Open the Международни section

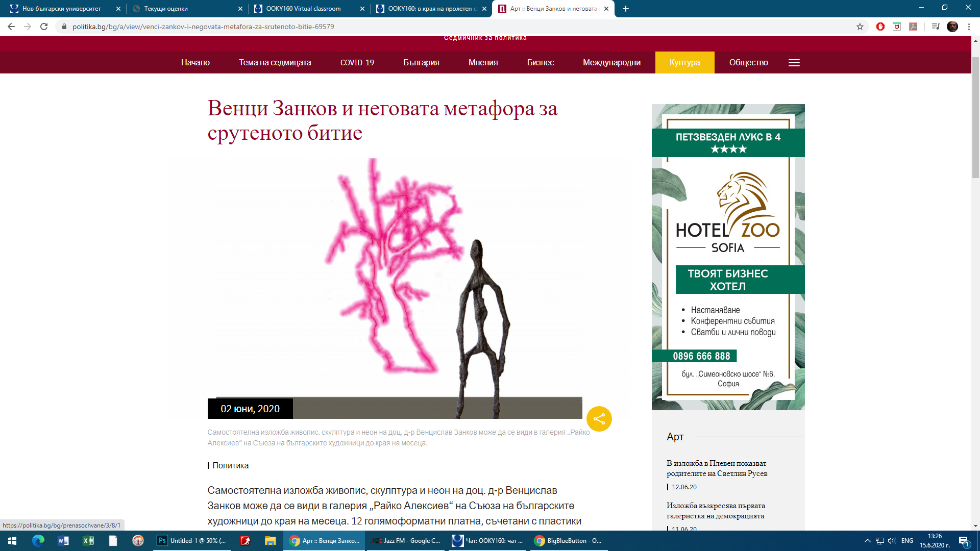pyautogui.click(x=611, y=63)
